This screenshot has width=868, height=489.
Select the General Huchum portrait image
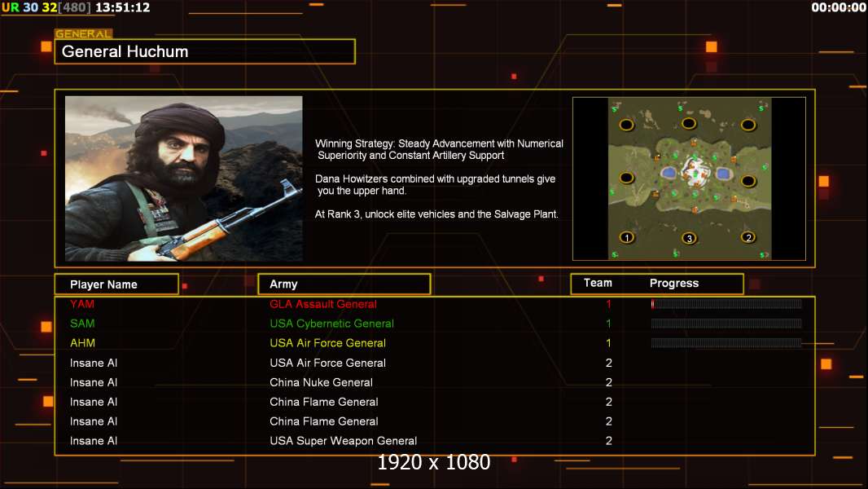point(184,178)
